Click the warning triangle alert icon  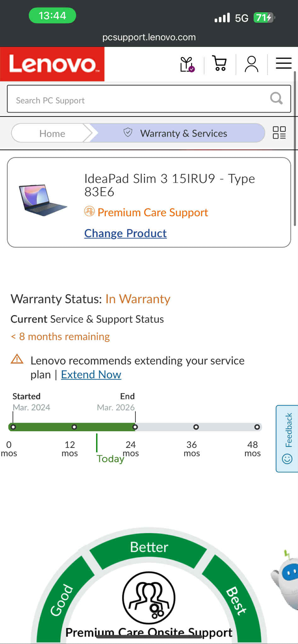17,359
